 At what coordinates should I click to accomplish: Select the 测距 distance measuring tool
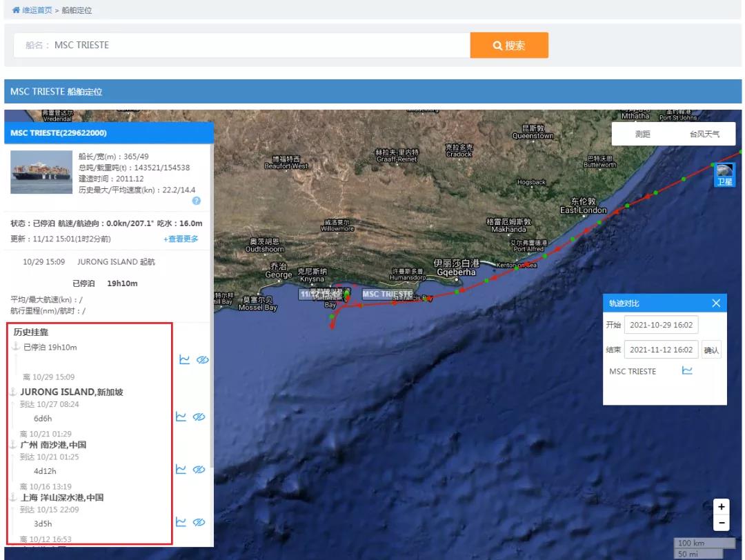click(642, 134)
